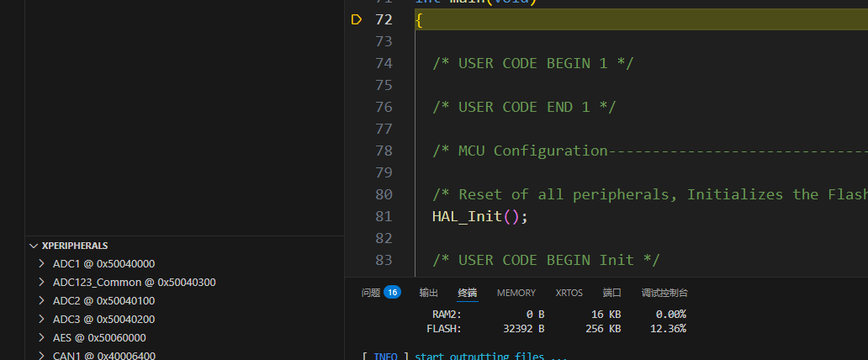
Task: Expand the ADC1 peripheral node
Action: tap(41, 264)
